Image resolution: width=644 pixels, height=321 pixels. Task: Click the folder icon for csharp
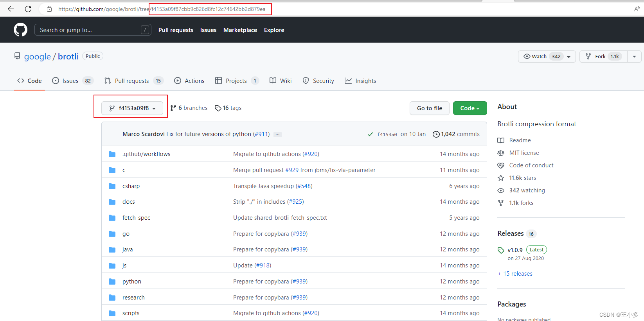(112, 186)
